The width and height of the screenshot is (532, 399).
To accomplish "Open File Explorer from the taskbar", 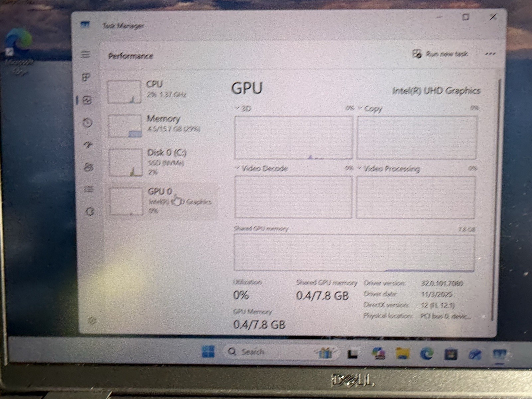I will point(402,354).
